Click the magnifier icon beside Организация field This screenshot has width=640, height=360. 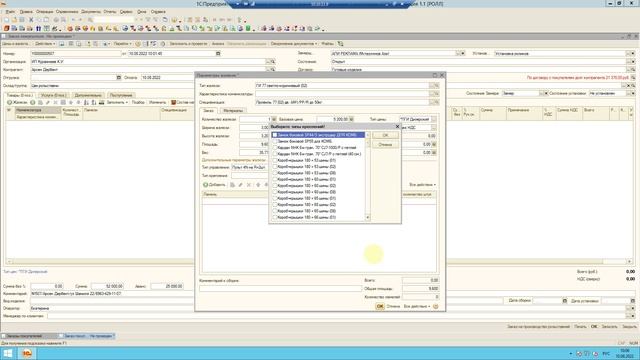273,62
